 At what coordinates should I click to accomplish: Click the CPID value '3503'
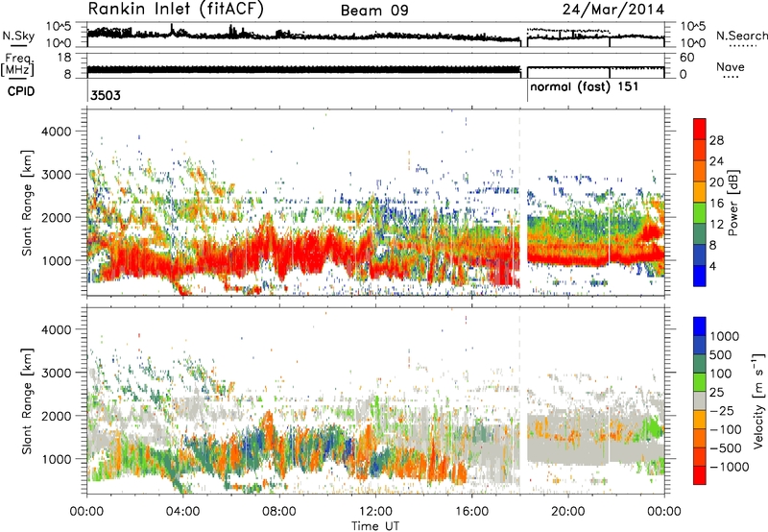coord(106,95)
